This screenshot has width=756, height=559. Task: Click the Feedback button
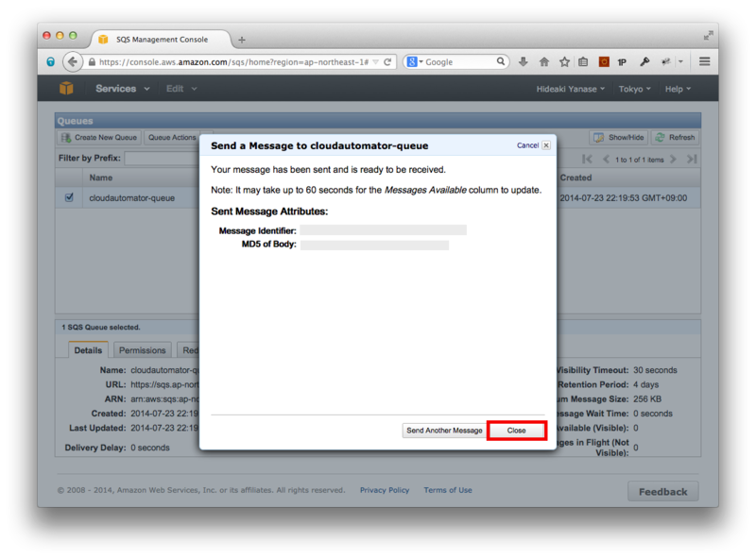(663, 492)
